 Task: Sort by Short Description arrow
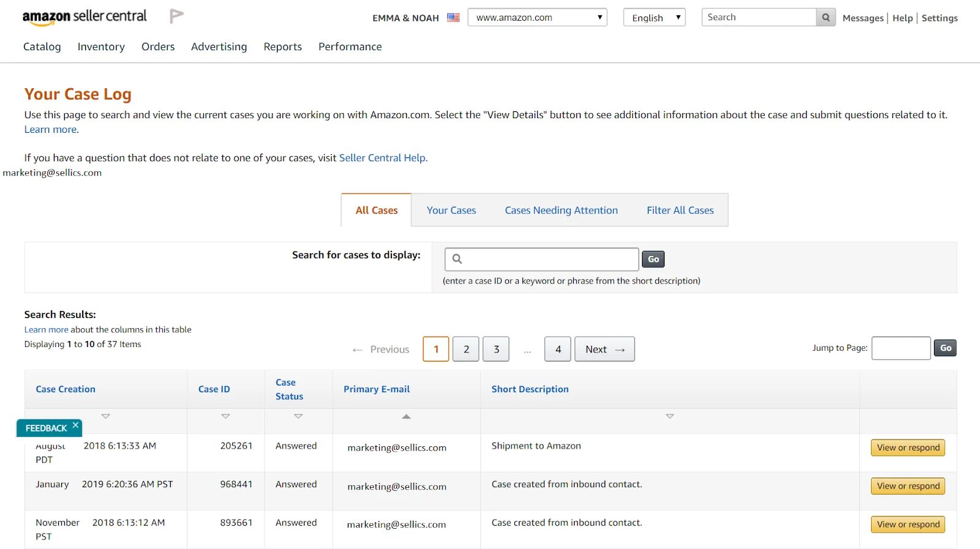click(669, 416)
